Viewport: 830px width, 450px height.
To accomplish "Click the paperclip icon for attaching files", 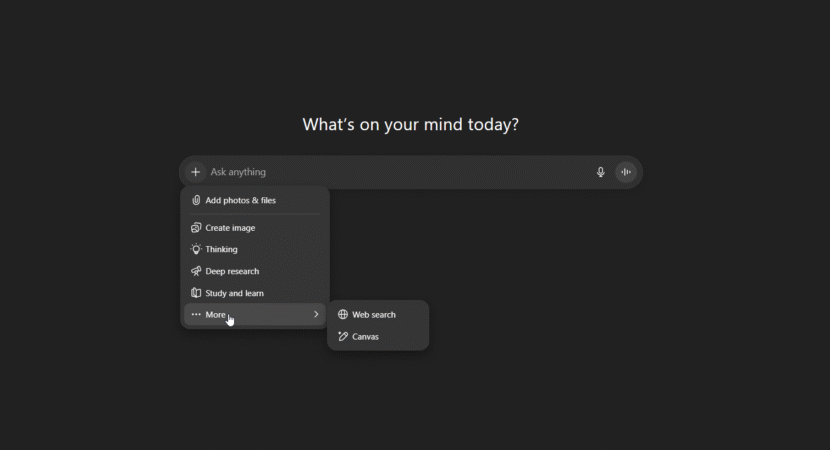I will click(196, 200).
